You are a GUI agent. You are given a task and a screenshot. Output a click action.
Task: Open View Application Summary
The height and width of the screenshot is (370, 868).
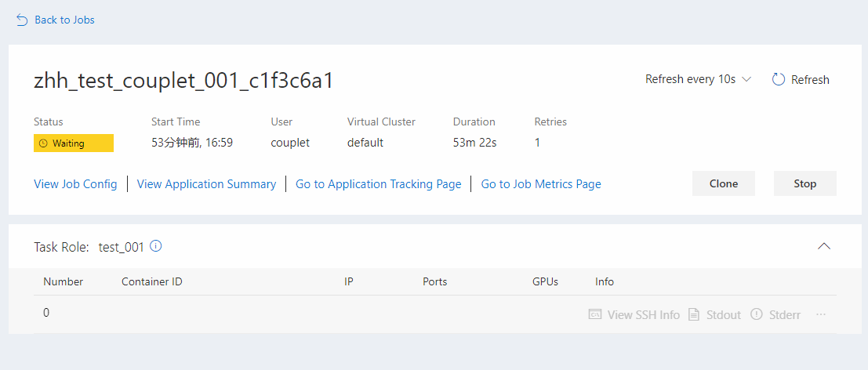coord(206,184)
